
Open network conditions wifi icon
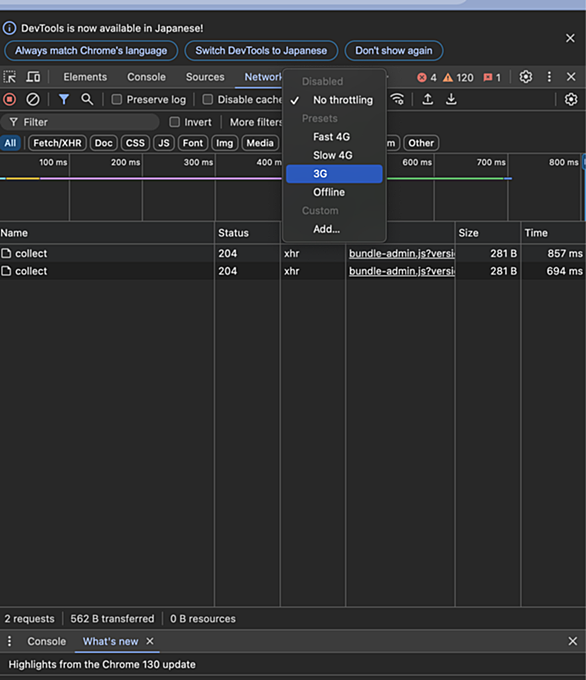pyautogui.click(x=397, y=99)
